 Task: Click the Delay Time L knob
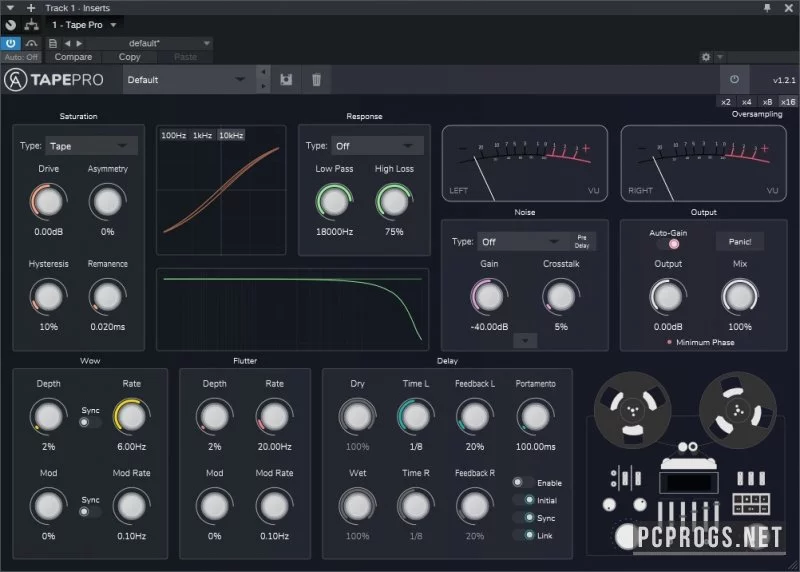click(416, 416)
